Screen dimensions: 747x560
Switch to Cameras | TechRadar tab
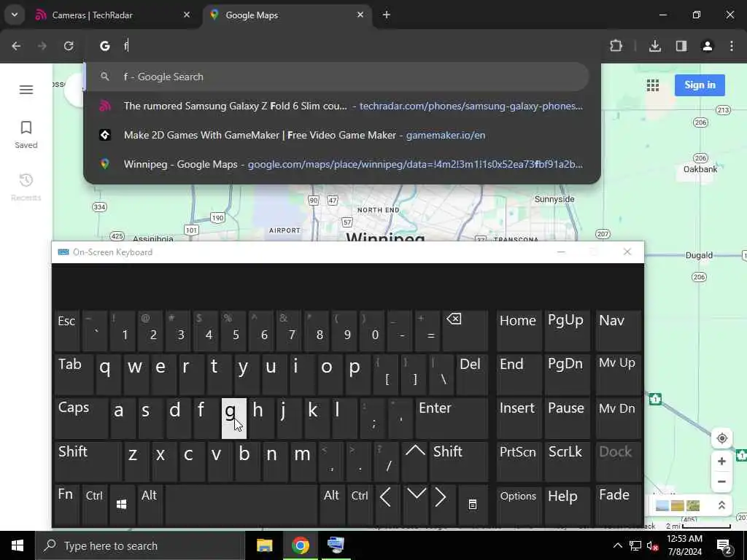pos(113,15)
